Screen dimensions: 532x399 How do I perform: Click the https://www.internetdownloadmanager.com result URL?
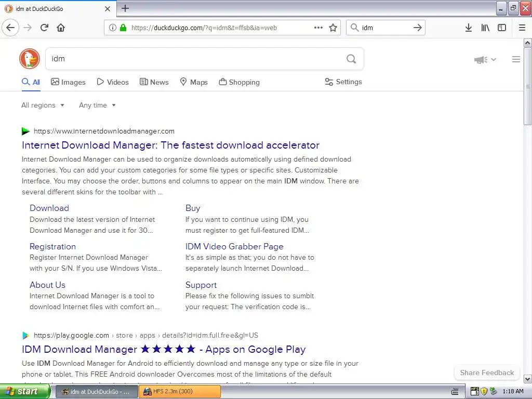point(104,131)
